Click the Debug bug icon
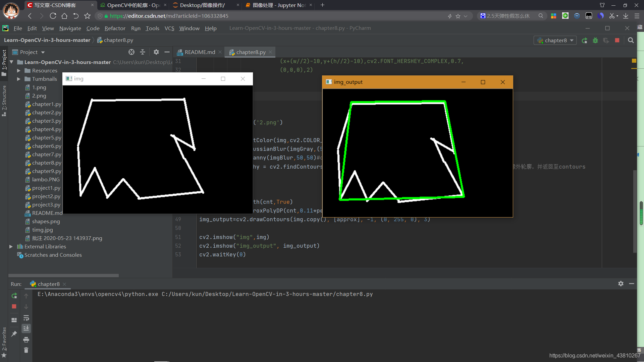Screen dimensions: 644x362 tap(595, 41)
